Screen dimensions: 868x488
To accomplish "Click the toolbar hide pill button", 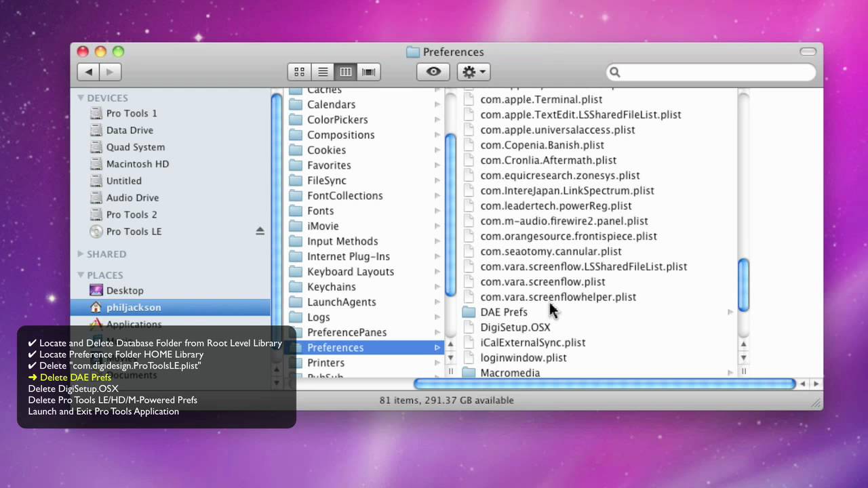I will click(x=808, y=52).
